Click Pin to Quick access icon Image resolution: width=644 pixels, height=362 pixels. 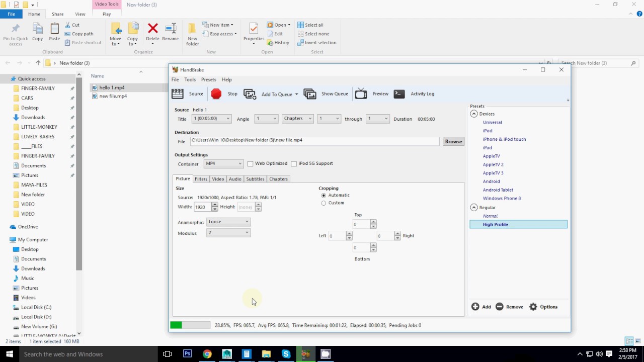(16, 29)
